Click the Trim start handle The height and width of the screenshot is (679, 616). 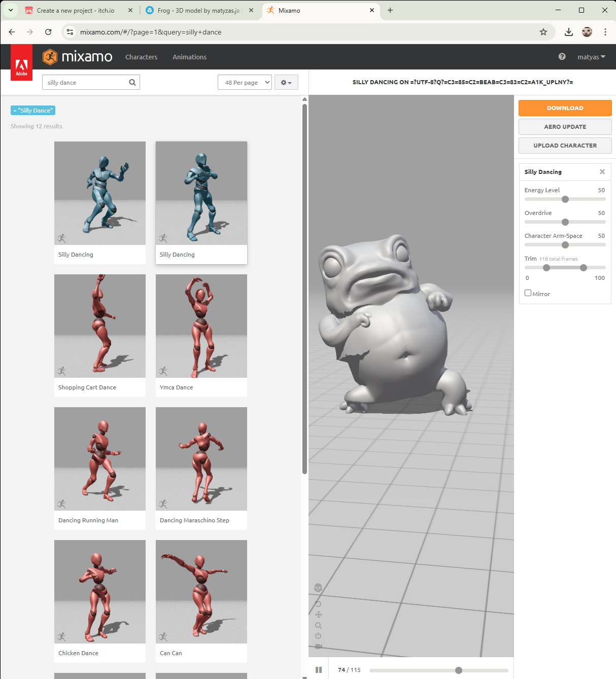tap(546, 268)
